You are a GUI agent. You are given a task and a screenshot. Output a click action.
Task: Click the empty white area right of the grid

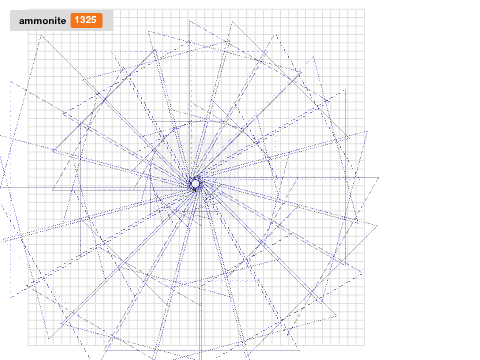click(423, 180)
